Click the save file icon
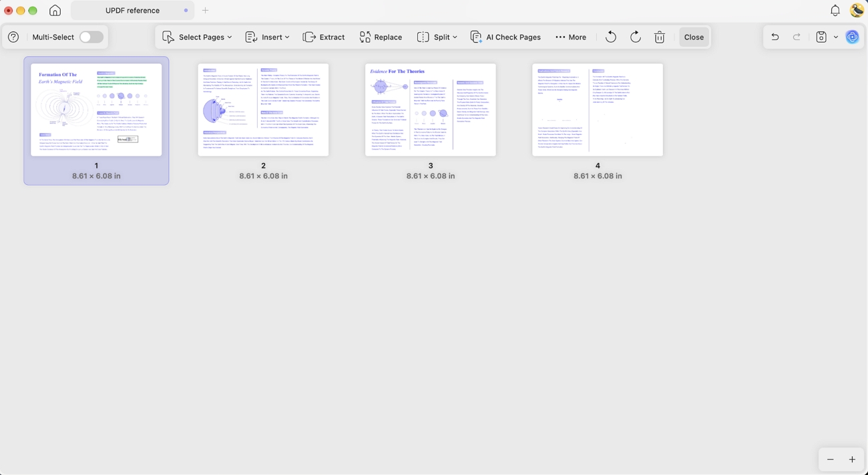The height and width of the screenshot is (475, 868). click(821, 37)
